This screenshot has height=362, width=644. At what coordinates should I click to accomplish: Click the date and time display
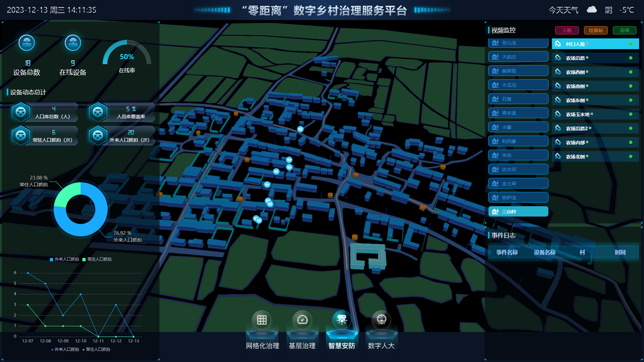(x=52, y=10)
